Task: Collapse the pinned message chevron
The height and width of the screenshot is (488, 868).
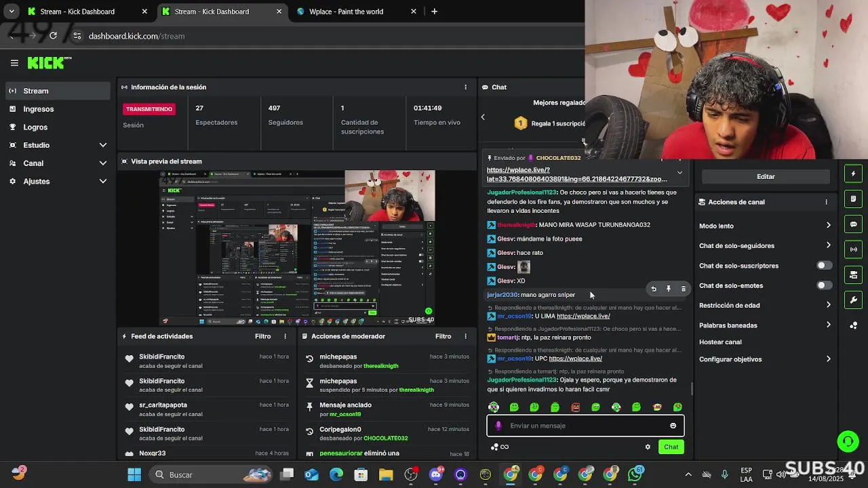Action: (679, 174)
